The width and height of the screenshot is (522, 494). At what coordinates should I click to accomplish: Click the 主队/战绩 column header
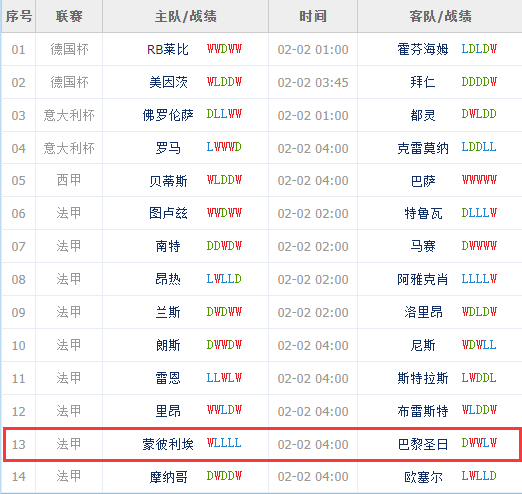[x=186, y=16]
